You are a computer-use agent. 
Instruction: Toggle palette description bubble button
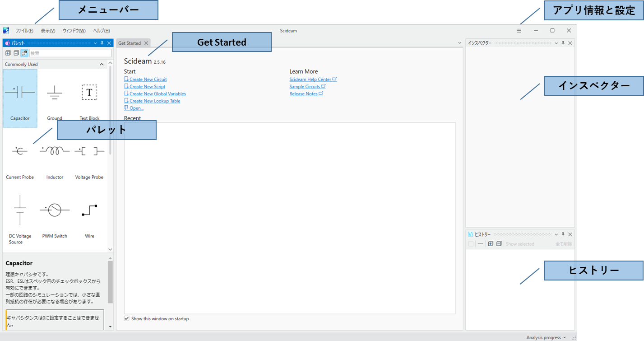[24, 53]
